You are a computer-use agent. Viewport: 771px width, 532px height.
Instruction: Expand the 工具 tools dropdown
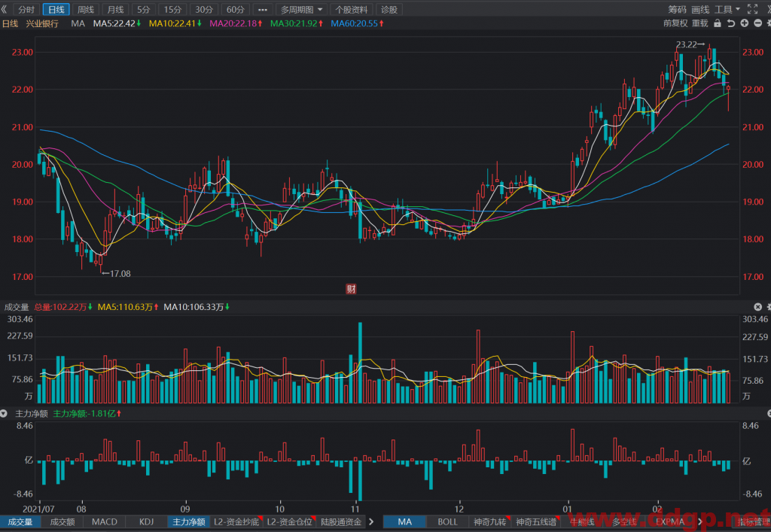(x=727, y=9)
